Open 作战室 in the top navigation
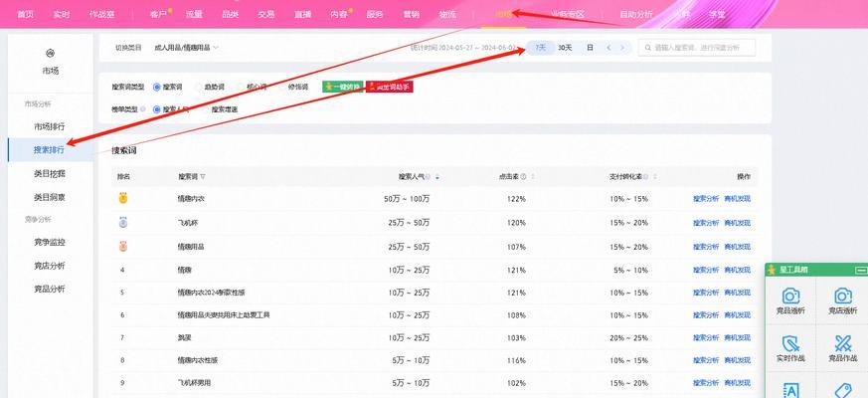Screen dimensions: 868x398 [x=101, y=14]
